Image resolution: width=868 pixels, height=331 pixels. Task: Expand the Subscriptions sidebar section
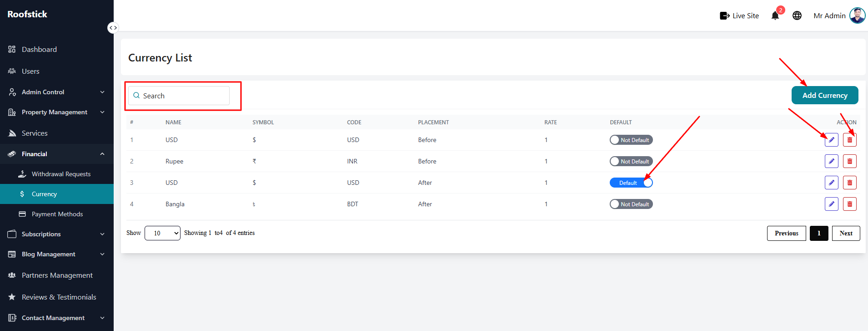tap(57, 234)
